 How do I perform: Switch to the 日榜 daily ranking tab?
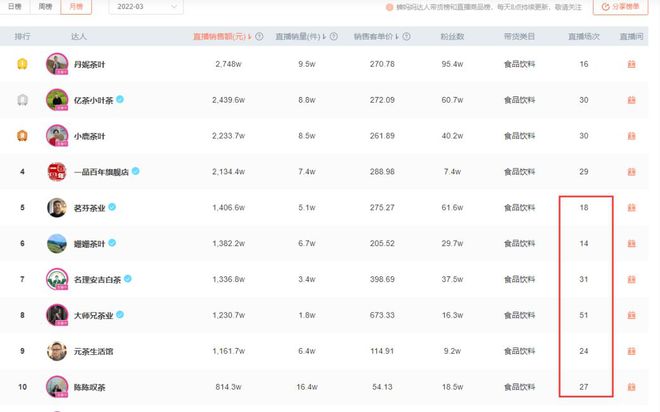point(15,7)
